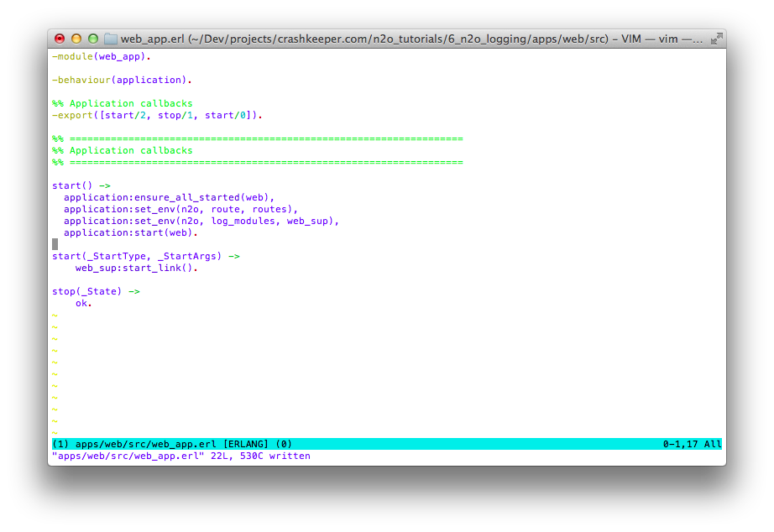Click the cursor position indicator 0-1,17 All

tap(691, 444)
